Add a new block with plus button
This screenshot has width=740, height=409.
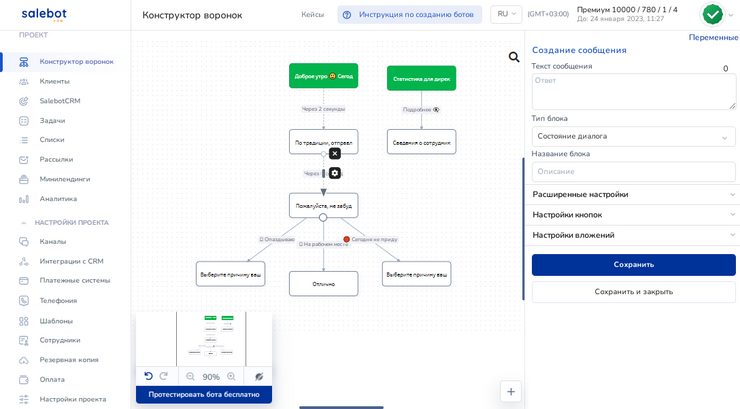pyautogui.click(x=511, y=391)
